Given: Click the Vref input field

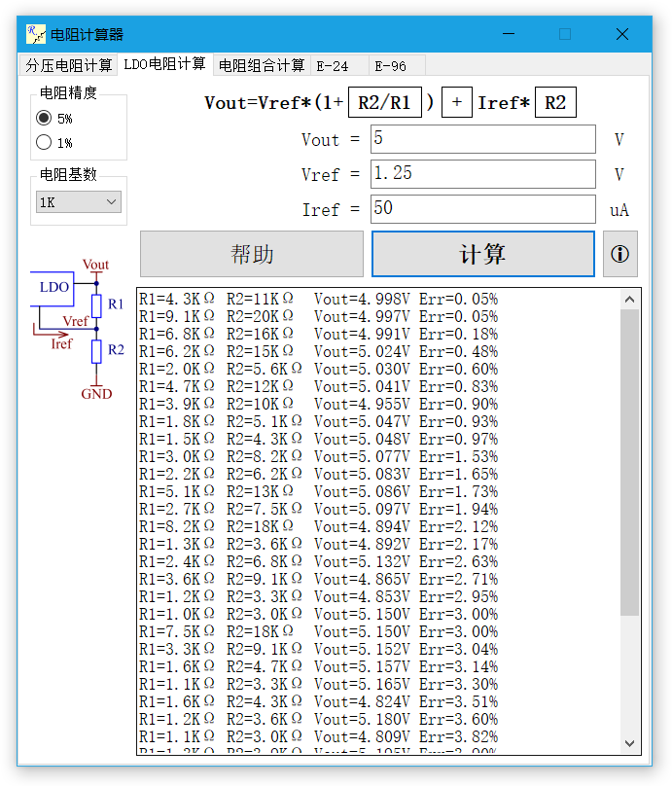Looking at the screenshot, I should point(482,174).
